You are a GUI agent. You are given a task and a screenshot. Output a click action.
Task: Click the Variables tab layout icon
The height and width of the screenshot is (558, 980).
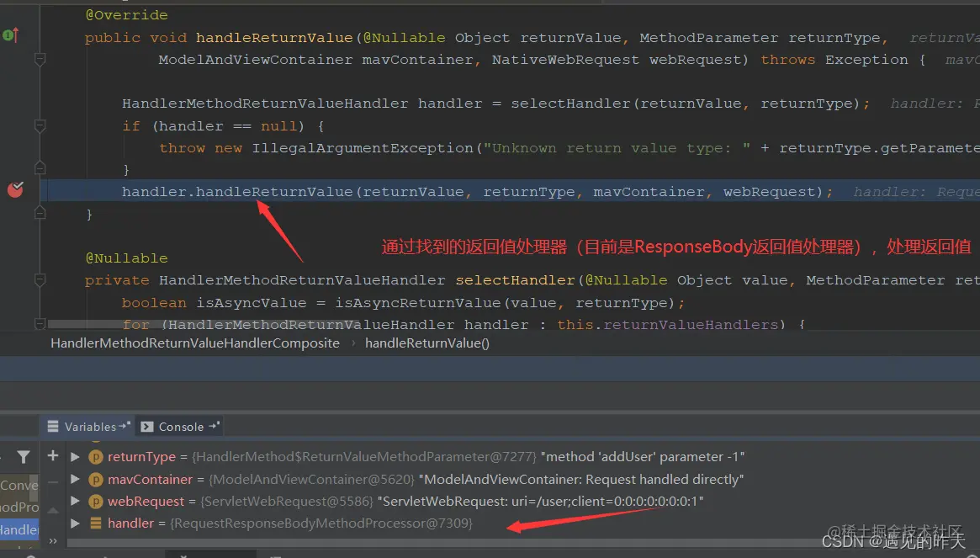click(x=53, y=426)
